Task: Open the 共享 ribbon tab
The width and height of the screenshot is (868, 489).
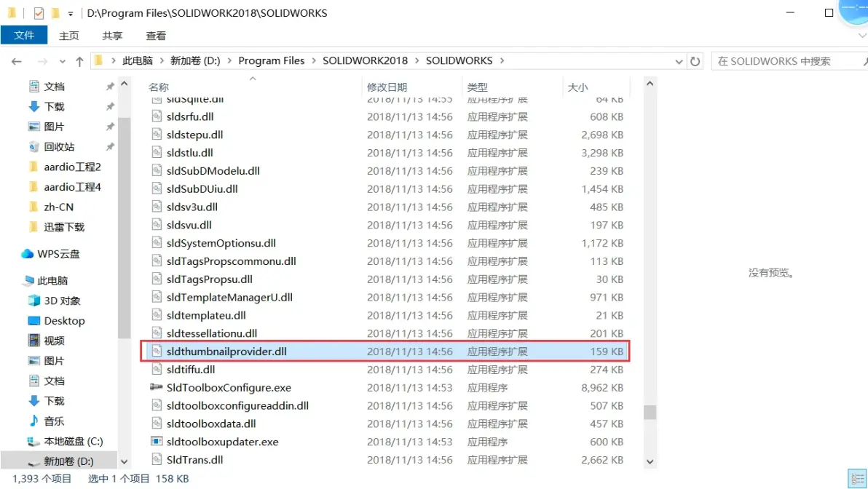Action: tap(112, 36)
